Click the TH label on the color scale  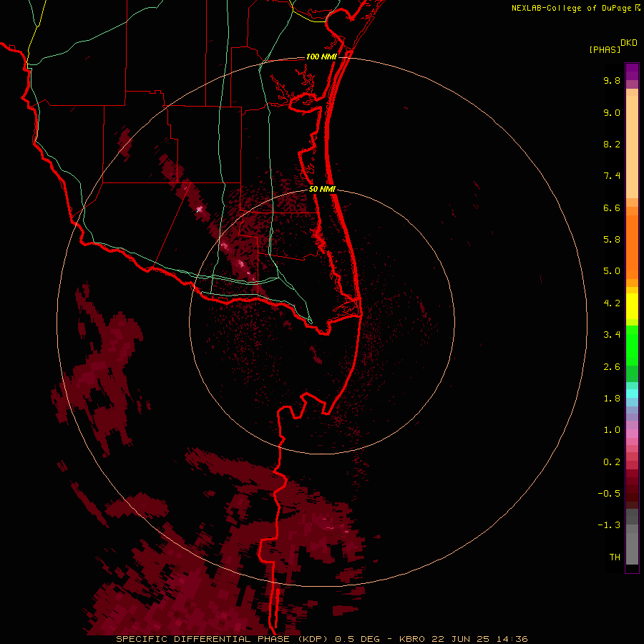point(615,557)
